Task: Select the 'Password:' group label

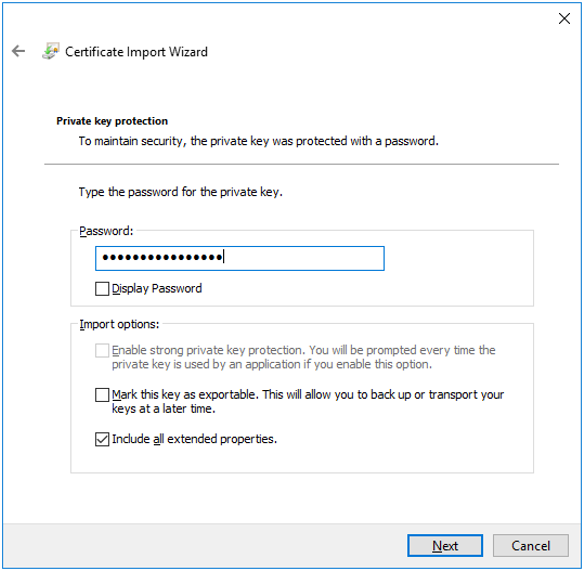Action: pos(106,231)
